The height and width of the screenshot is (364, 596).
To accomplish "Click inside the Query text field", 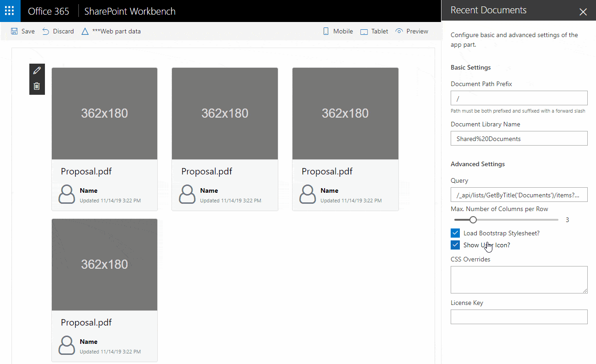I will [519, 195].
